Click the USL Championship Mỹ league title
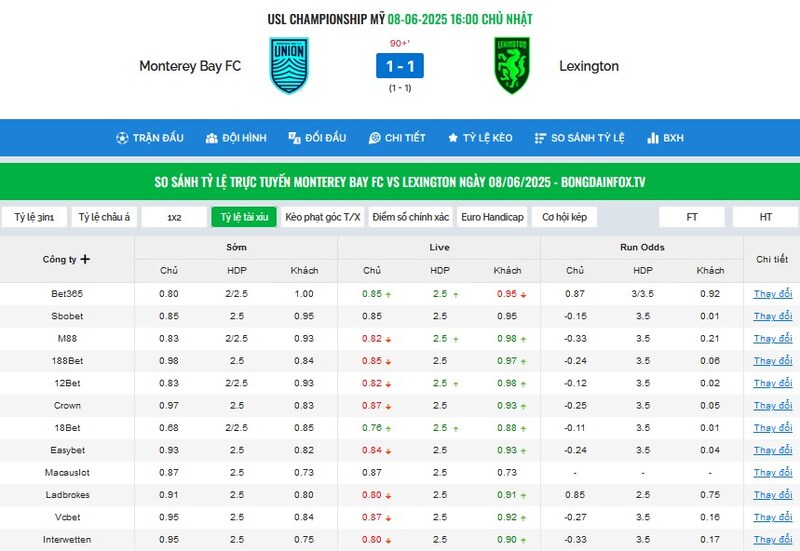Image resolution: width=800 pixels, height=551 pixels. coord(326,19)
